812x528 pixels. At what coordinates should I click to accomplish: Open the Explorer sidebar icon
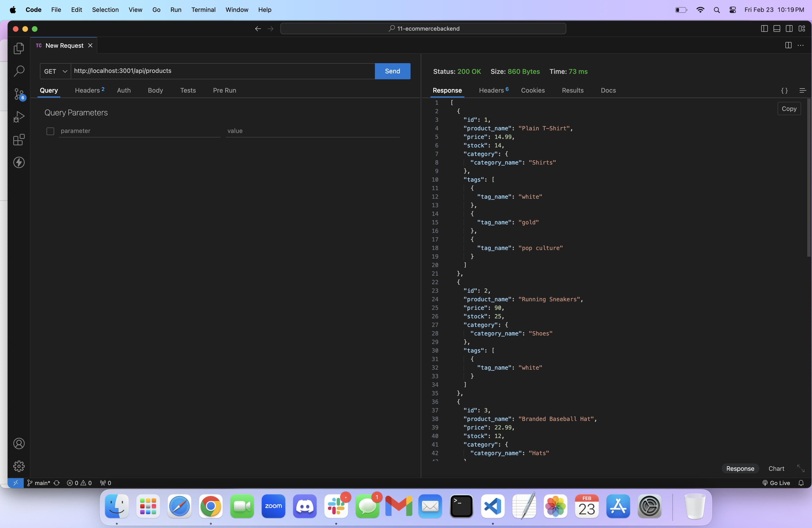click(19, 48)
